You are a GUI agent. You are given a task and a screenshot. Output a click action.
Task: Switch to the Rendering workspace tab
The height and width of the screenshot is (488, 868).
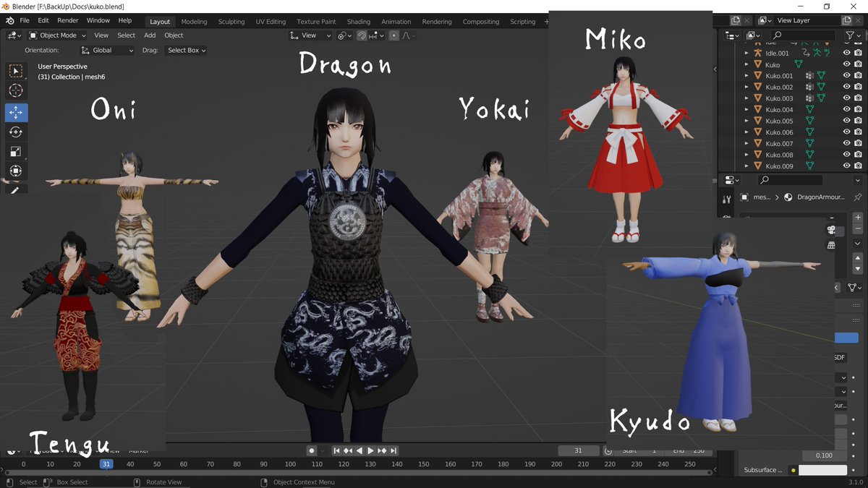coord(437,22)
